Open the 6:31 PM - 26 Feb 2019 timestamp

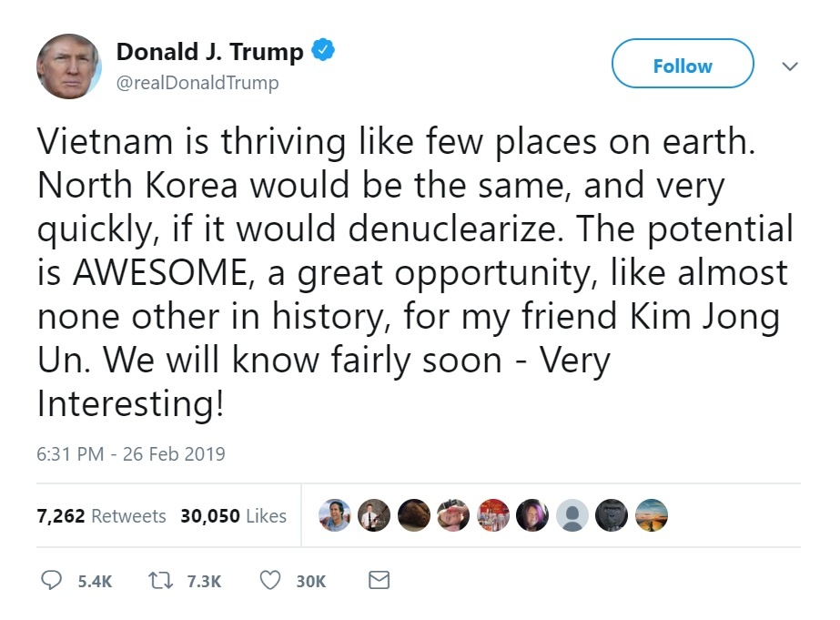(130, 453)
